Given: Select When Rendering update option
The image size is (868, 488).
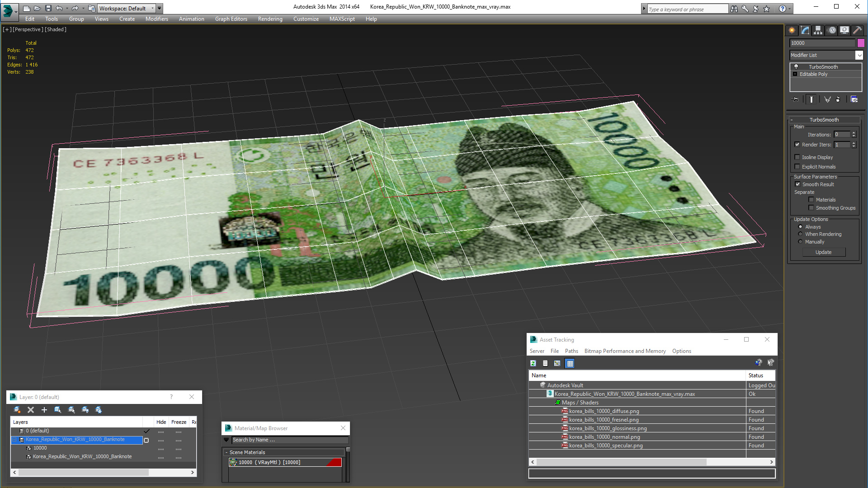Looking at the screenshot, I should coord(801,234).
